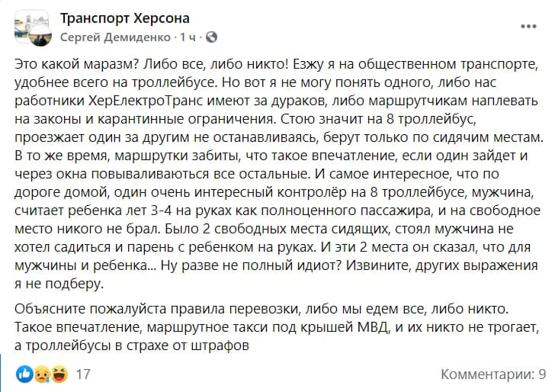555x392 pixels.
Task: Click the line 'я не подберу.'
Action: click(x=59, y=284)
